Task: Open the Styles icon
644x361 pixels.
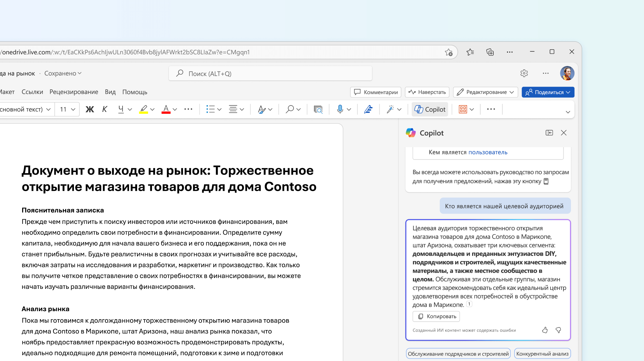Action: 262,109
